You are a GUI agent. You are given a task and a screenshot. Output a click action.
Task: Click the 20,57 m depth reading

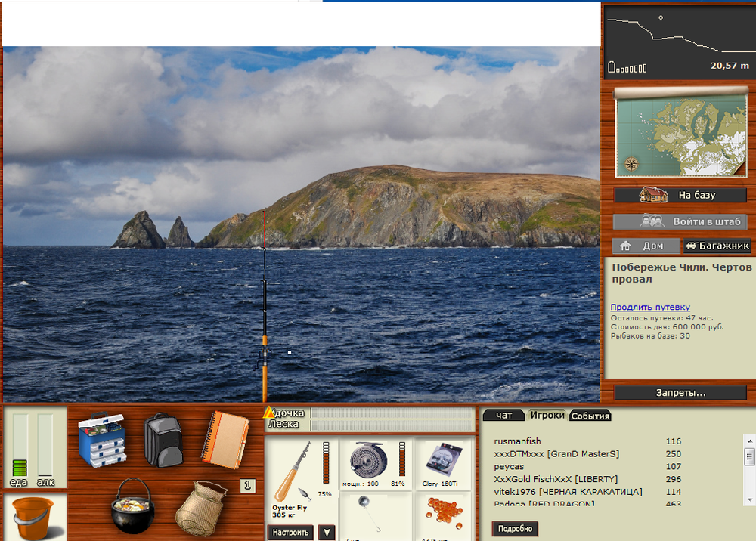click(730, 66)
